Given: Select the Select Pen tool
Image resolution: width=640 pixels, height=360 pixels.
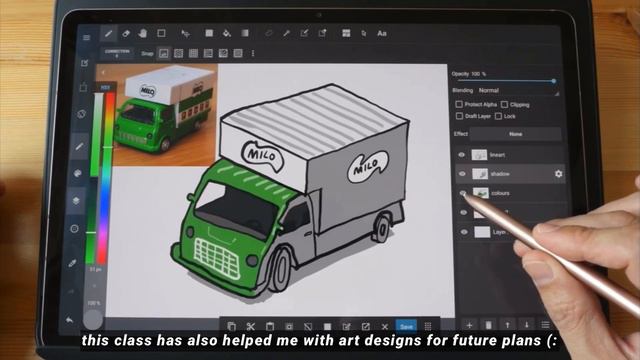Looking at the screenshot, I should pos(304,33).
